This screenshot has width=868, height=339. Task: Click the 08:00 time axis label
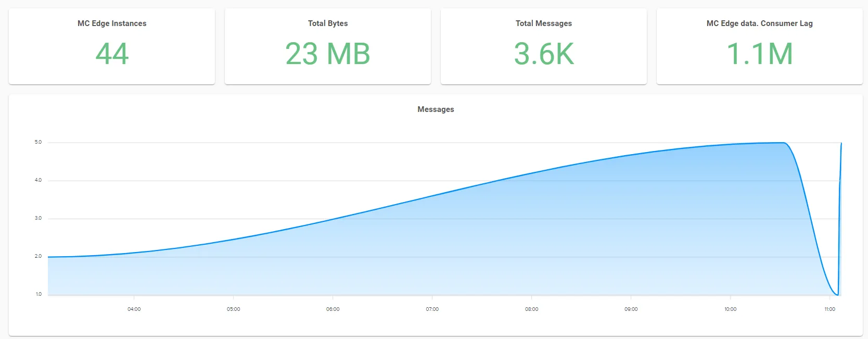point(531,309)
